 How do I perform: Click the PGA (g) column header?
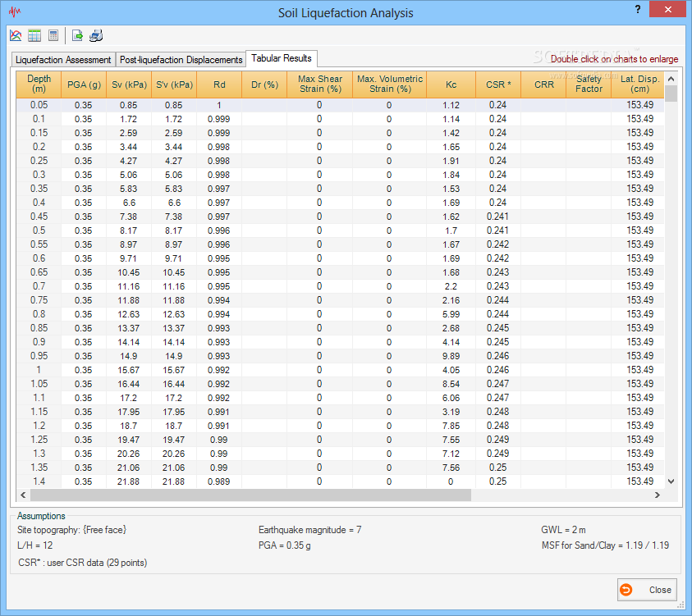pos(84,84)
